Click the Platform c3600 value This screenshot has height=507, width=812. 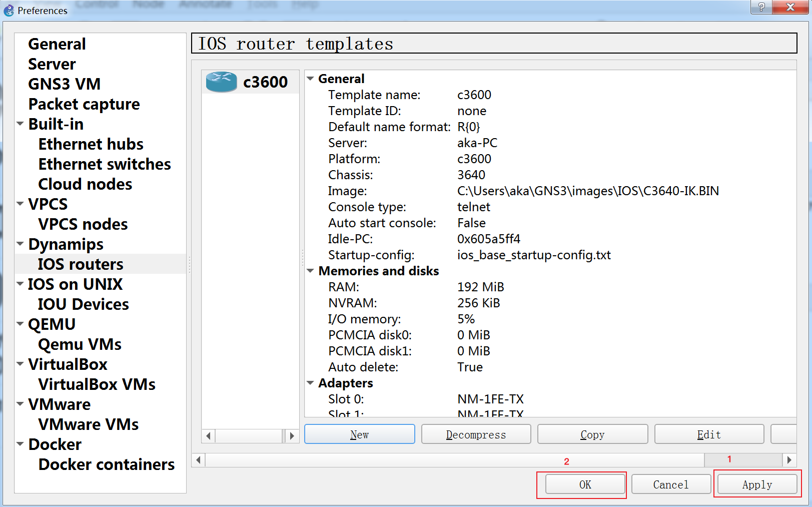474,159
